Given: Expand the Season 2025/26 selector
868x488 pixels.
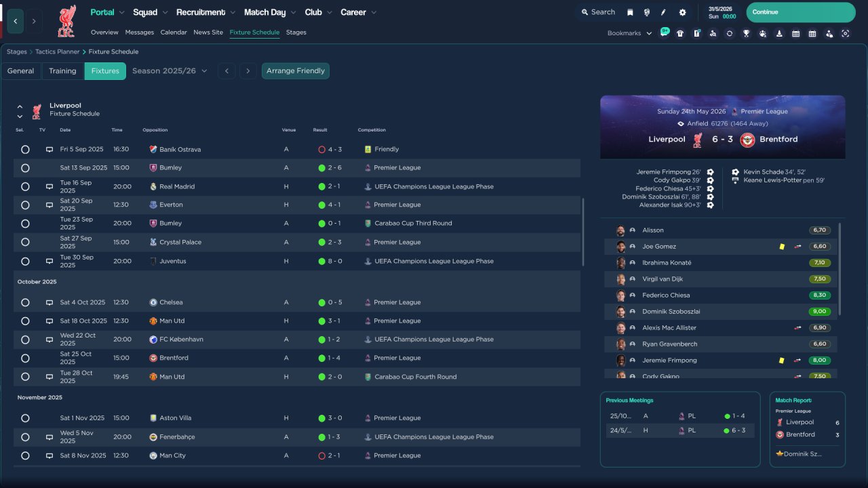Looking at the screenshot, I should click(170, 71).
